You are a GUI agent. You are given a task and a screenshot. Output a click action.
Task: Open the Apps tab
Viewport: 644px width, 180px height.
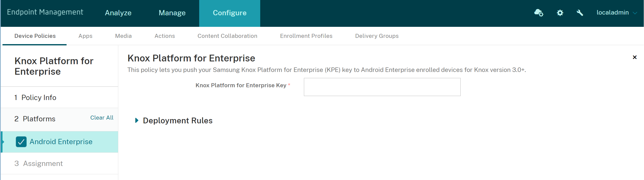pos(85,36)
